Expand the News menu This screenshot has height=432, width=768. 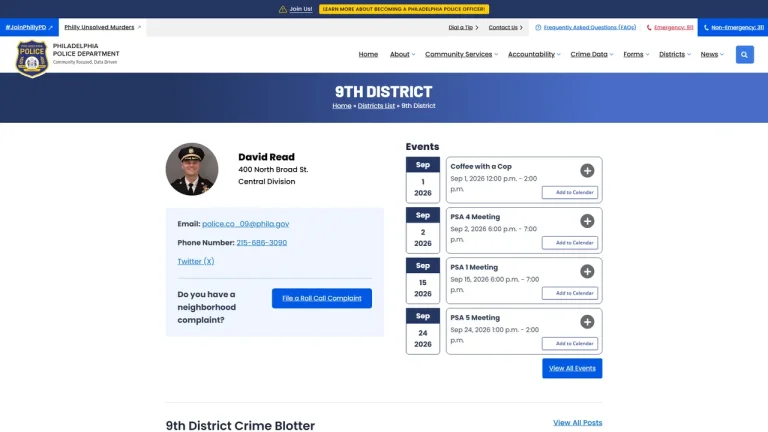pyautogui.click(x=712, y=54)
